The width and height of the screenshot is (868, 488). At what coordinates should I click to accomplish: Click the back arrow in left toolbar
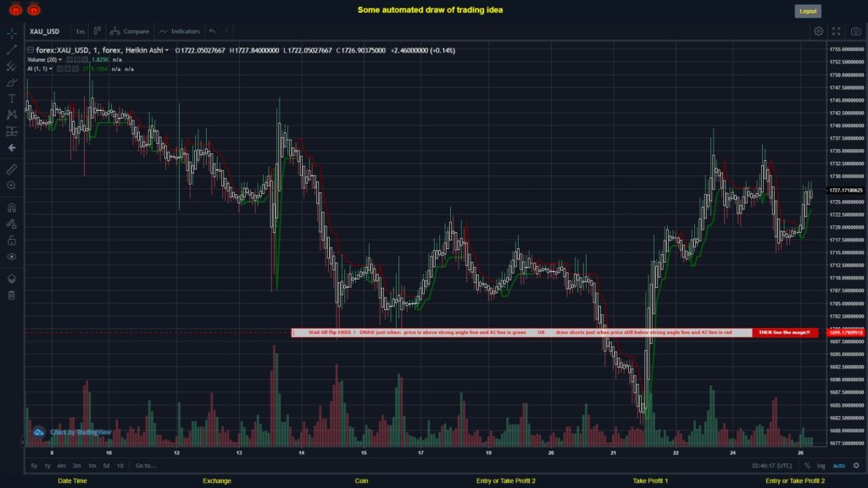coord(12,147)
